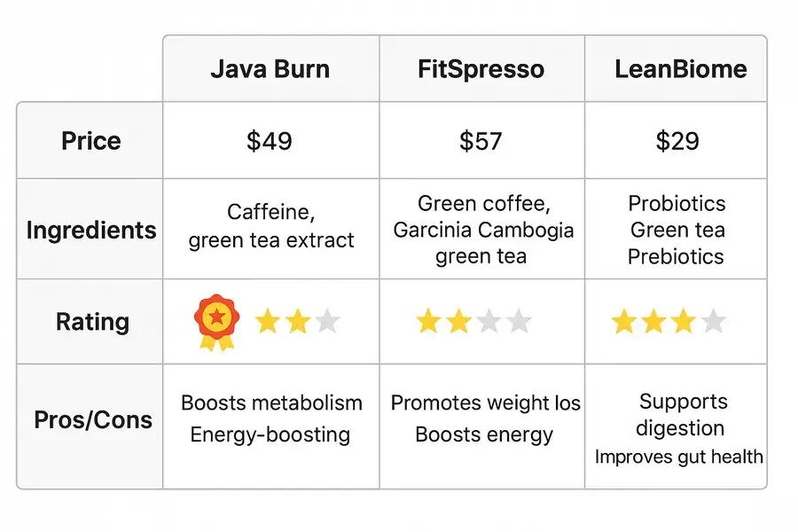Select the LeanBiome column header
This screenshot has width=798, height=532.
coord(680,69)
